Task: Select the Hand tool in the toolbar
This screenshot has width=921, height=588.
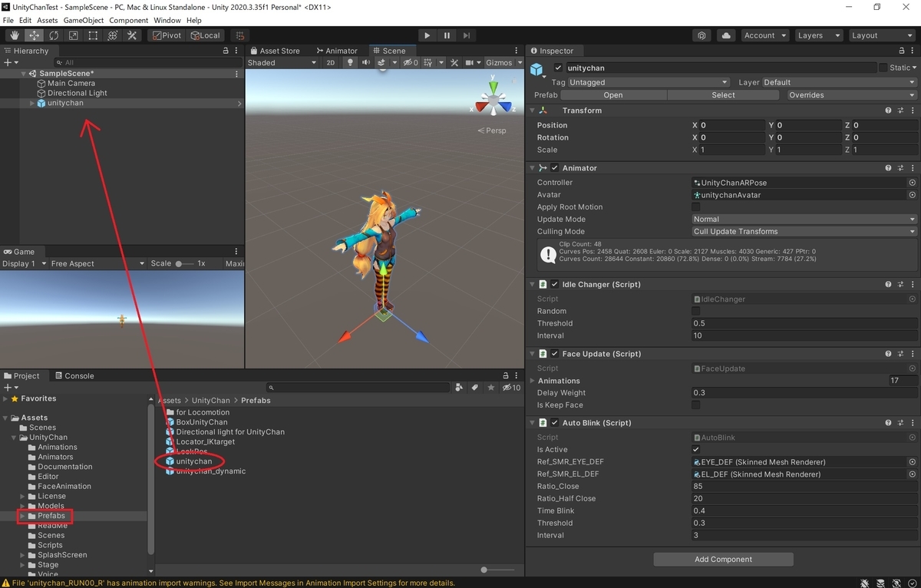Action: pyautogui.click(x=15, y=35)
